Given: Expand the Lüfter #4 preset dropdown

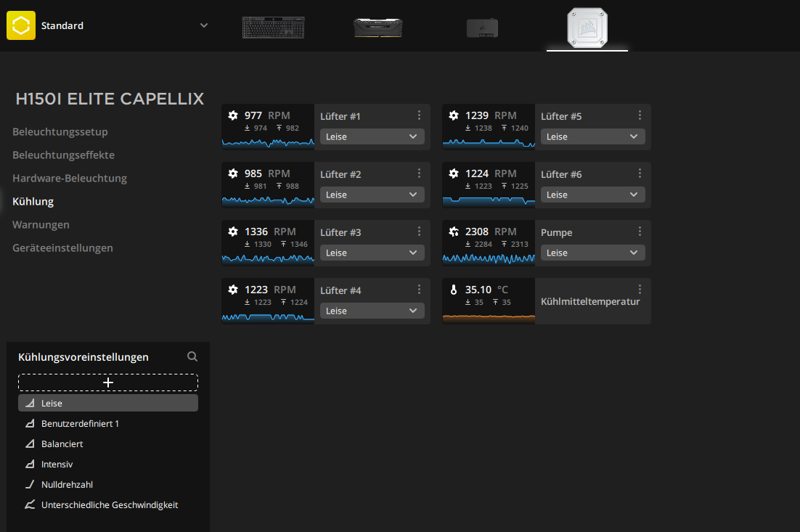Looking at the screenshot, I should pos(372,311).
